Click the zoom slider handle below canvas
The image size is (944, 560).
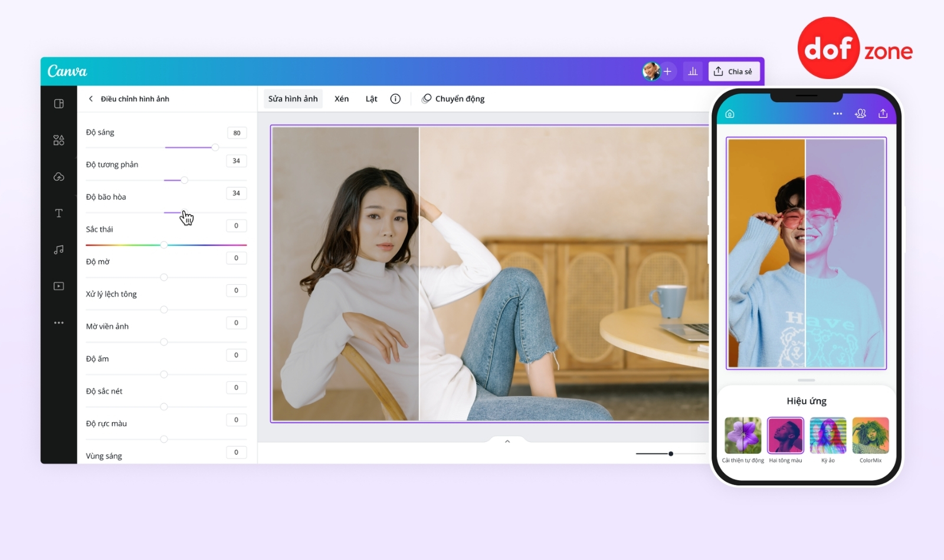(671, 454)
